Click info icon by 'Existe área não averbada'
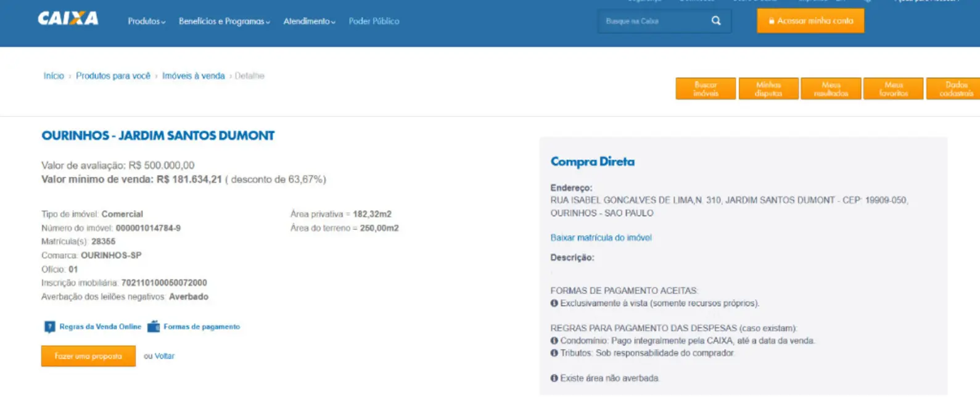Image resolution: width=980 pixels, height=401 pixels. [554, 378]
